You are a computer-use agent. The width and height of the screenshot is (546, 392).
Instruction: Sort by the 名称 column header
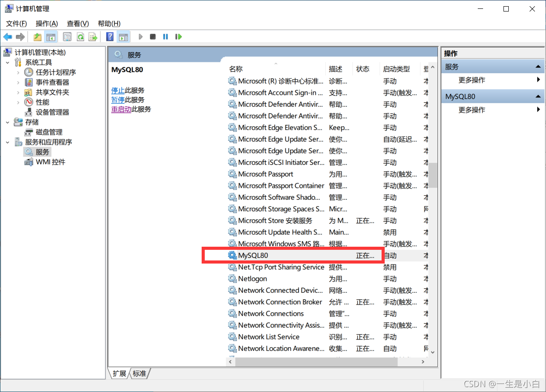click(x=276, y=69)
